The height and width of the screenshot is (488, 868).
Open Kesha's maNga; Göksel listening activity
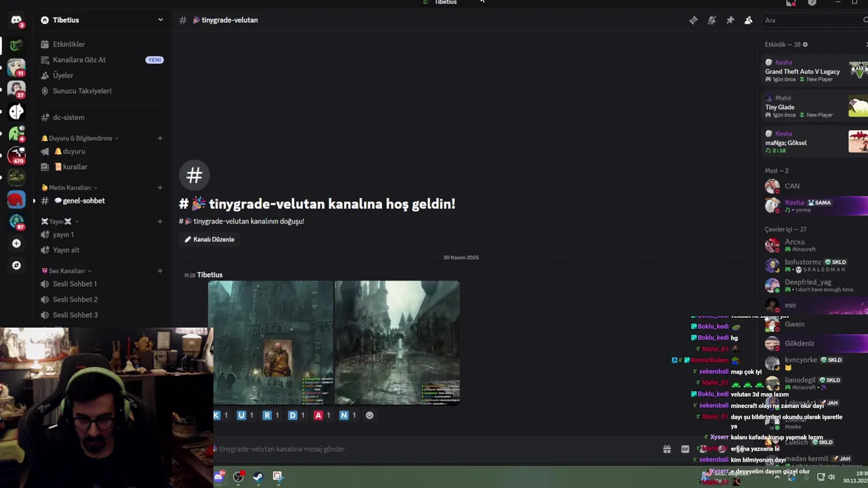(x=816, y=142)
